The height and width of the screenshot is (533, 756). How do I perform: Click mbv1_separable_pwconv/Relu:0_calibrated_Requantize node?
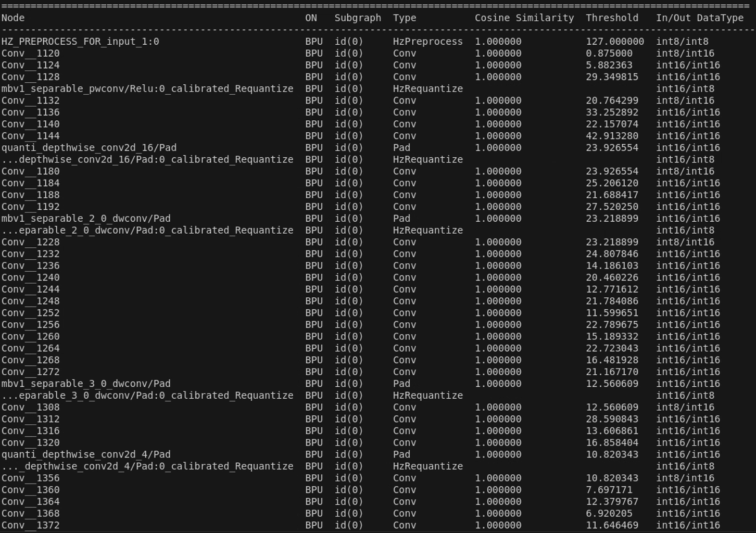coord(147,89)
